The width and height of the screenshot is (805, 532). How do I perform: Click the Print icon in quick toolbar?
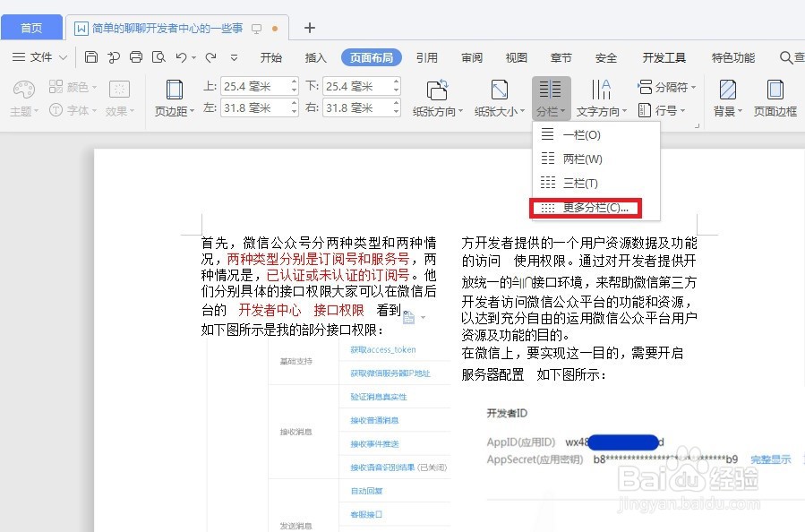(x=136, y=57)
